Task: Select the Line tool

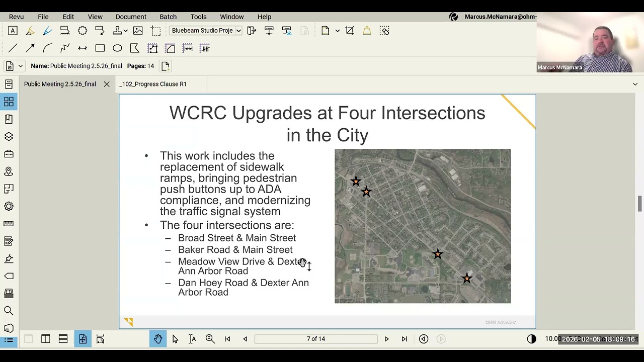Action: coord(13,48)
